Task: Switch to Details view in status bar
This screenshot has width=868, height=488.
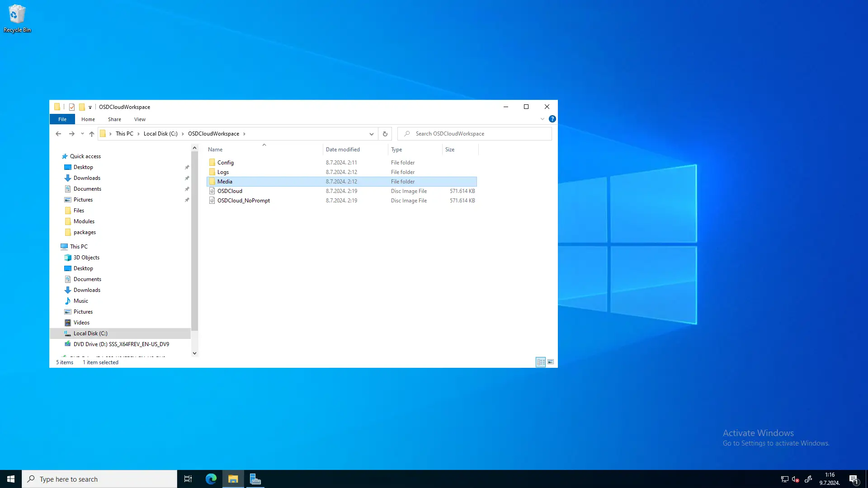Action: (x=541, y=362)
